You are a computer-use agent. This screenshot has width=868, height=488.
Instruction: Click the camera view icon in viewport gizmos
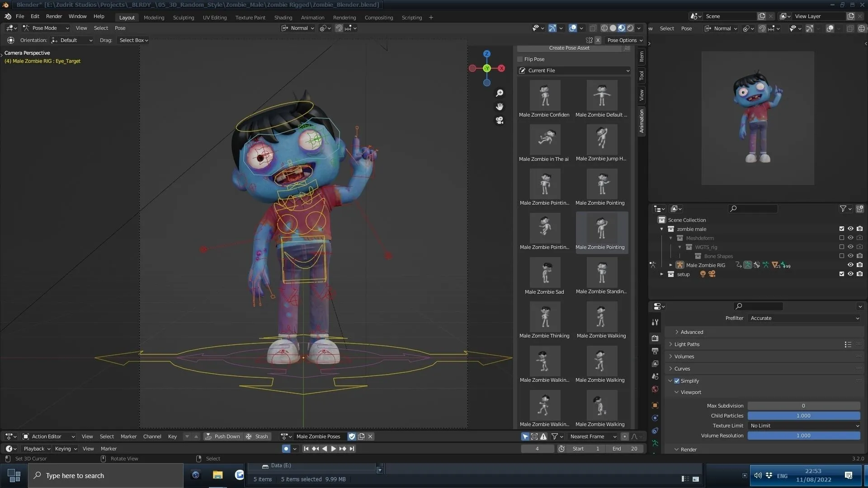pyautogui.click(x=500, y=120)
